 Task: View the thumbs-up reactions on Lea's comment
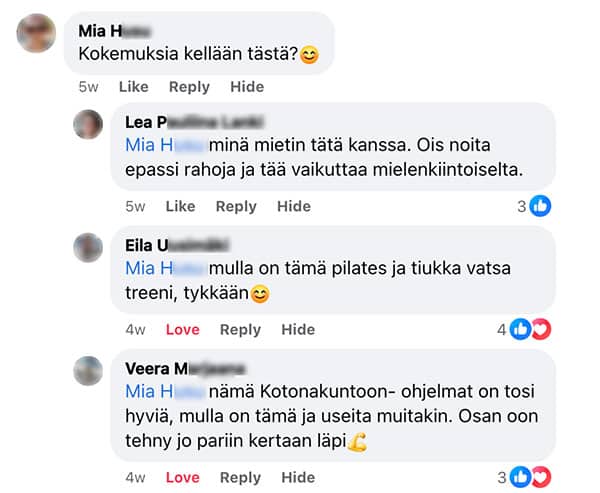(x=534, y=207)
